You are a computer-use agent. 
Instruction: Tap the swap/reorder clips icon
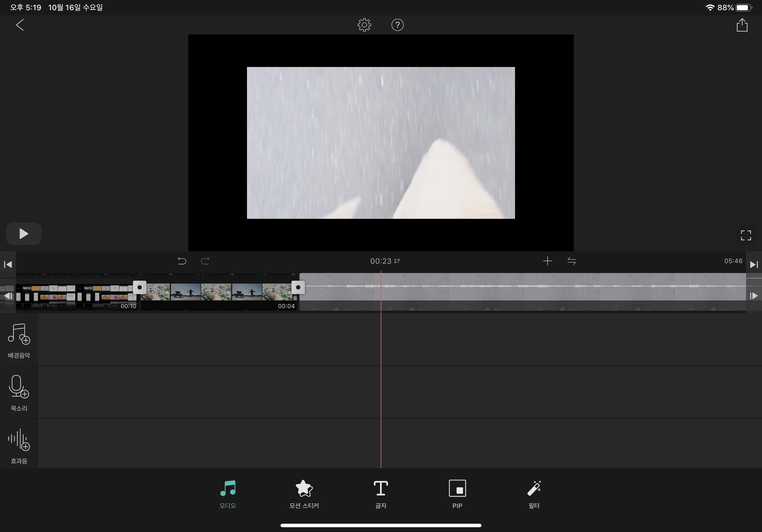point(571,261)
